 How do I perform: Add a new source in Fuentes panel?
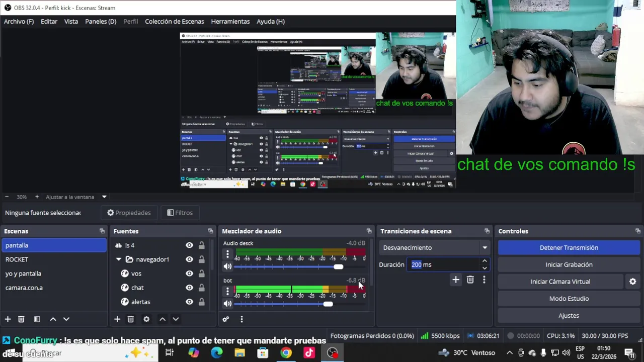tap(117, 319)
